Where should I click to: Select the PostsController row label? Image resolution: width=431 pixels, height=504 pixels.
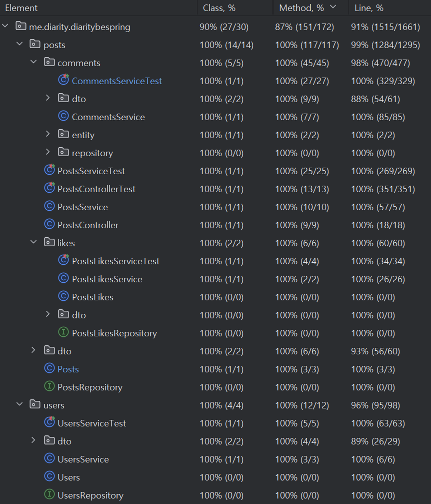pyautogui.click(x=88, y=225)
